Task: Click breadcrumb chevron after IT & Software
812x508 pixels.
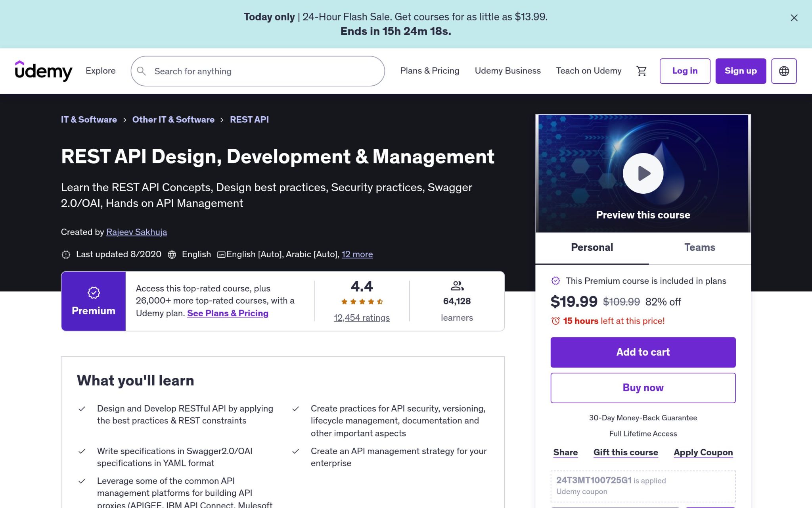Action: coord(124,120)
